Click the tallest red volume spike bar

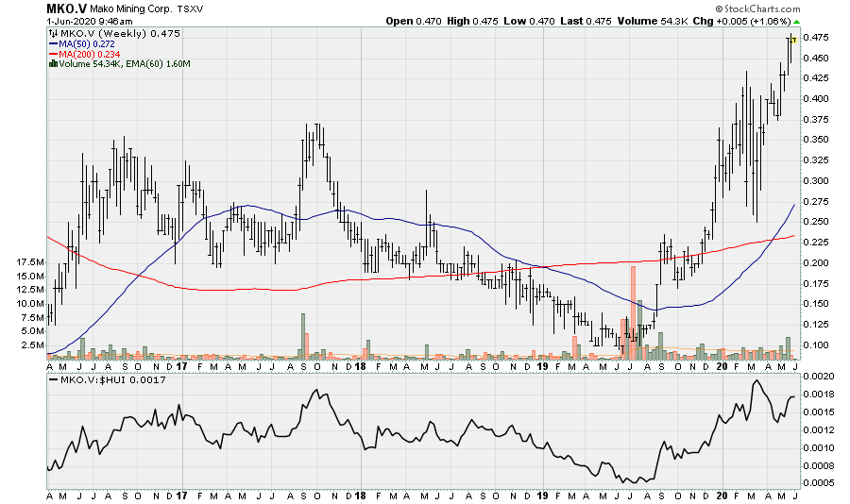pyautogui.click(x=633, y=312)
